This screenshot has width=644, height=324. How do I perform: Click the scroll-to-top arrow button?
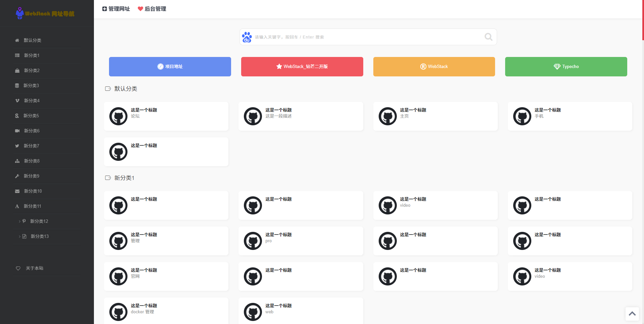point(632,314)
